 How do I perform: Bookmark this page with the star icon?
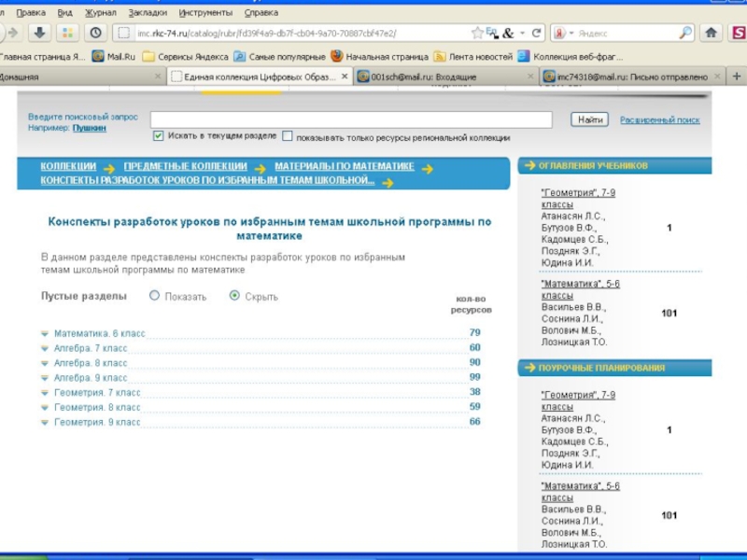coord(477,33)
